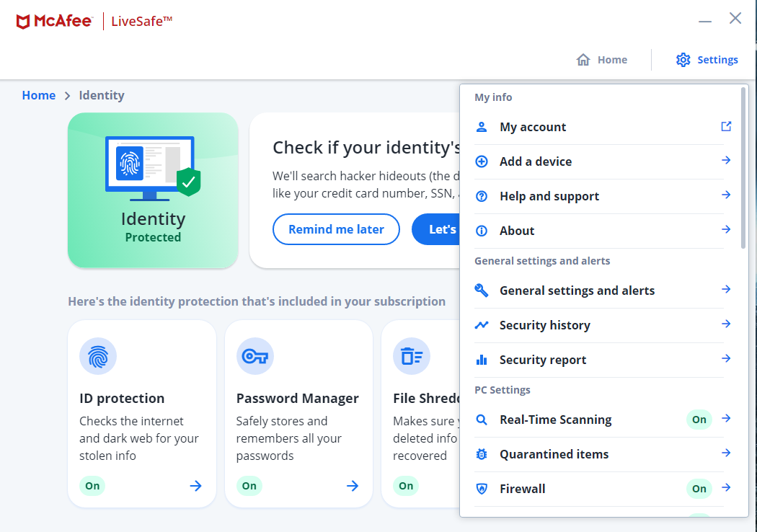Click the Firewall shield icon
This screenshot has height=532, width=757.
[482, 489]
